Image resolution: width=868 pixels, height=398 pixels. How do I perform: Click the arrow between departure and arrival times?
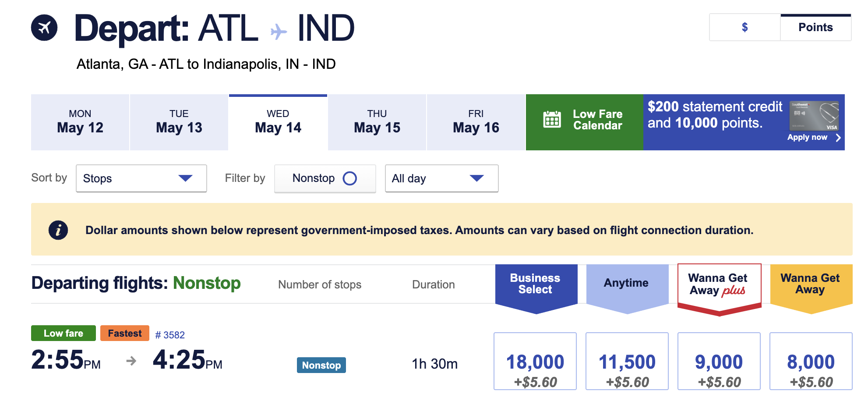pyautogui.click(x=131, y=361)
